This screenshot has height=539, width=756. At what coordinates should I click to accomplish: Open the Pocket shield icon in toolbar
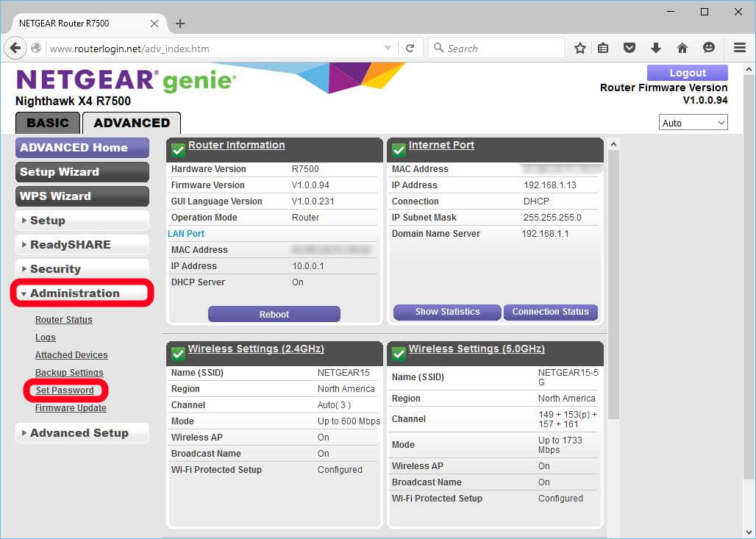[x=630, y=48]
